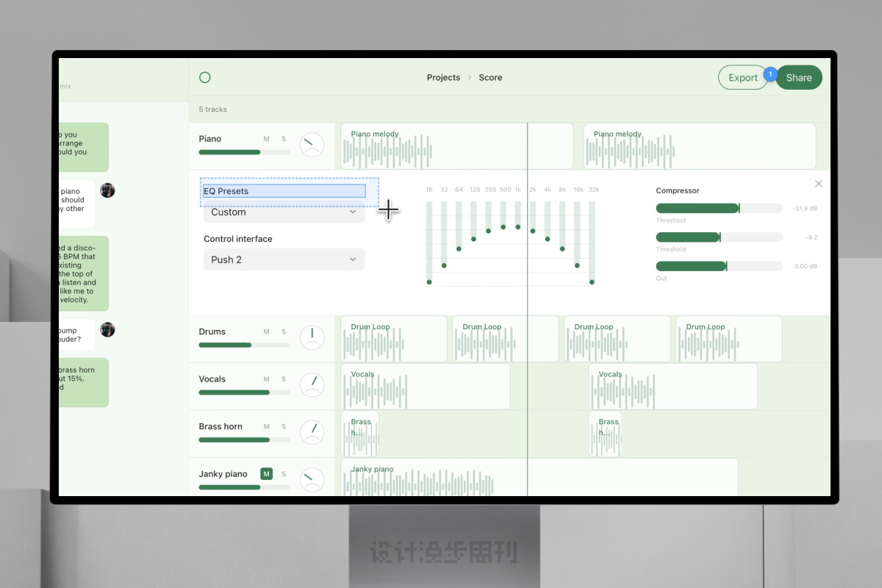The width and height of the screenshot is (882, 588).
Task: Click the EQ Presets label
Action: [226, 191]
